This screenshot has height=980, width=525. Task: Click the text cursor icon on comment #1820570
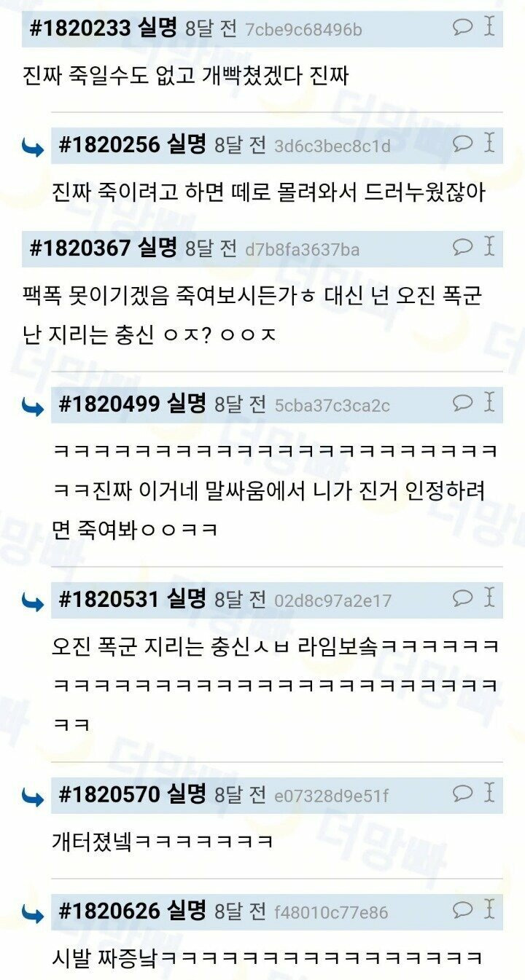489,793
